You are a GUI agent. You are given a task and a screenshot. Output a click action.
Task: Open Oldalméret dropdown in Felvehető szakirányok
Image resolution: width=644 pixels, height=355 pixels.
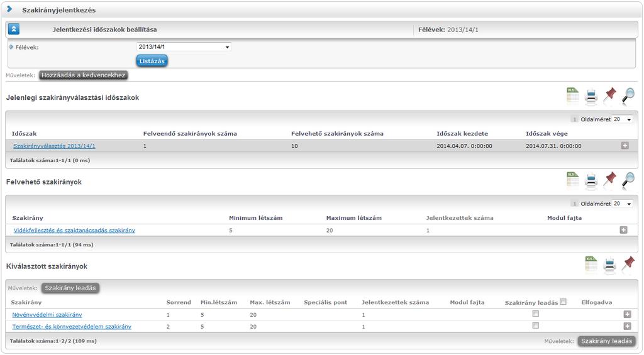pos(622,204)
